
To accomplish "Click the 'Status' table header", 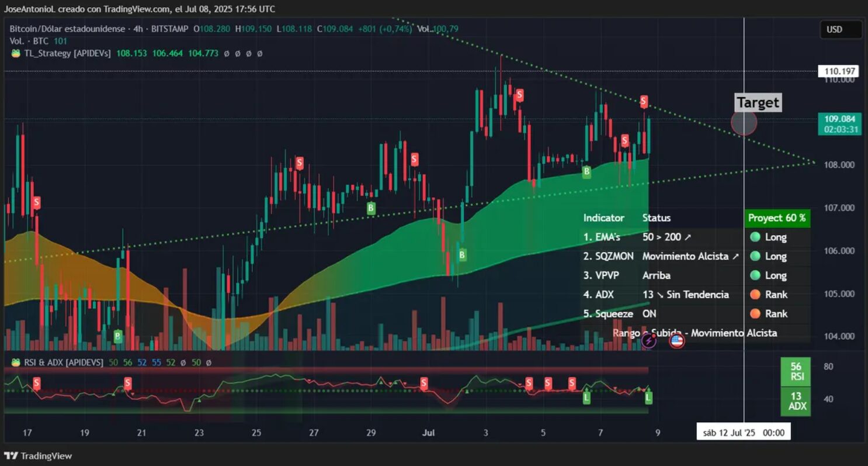I will click(657, 218).
